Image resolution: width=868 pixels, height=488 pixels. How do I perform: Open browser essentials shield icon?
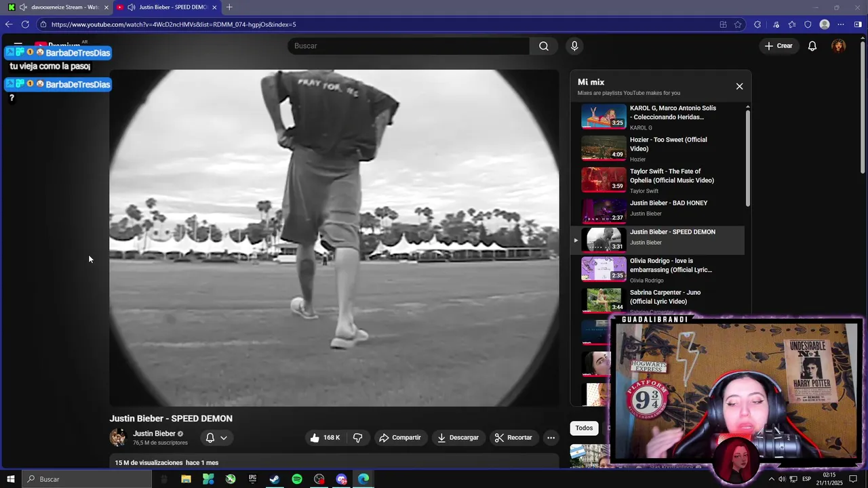(x=808, y=24)
